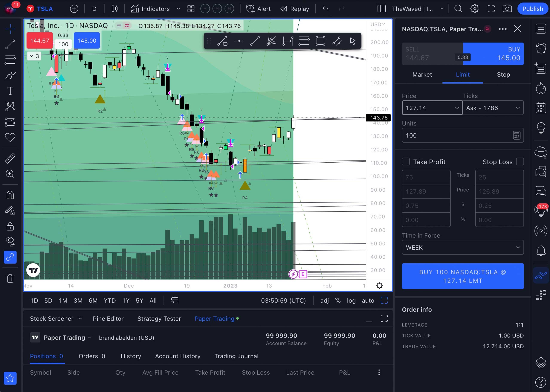Click the Replay button
This screenshot has width=550, height=392.
coord(295,9)
